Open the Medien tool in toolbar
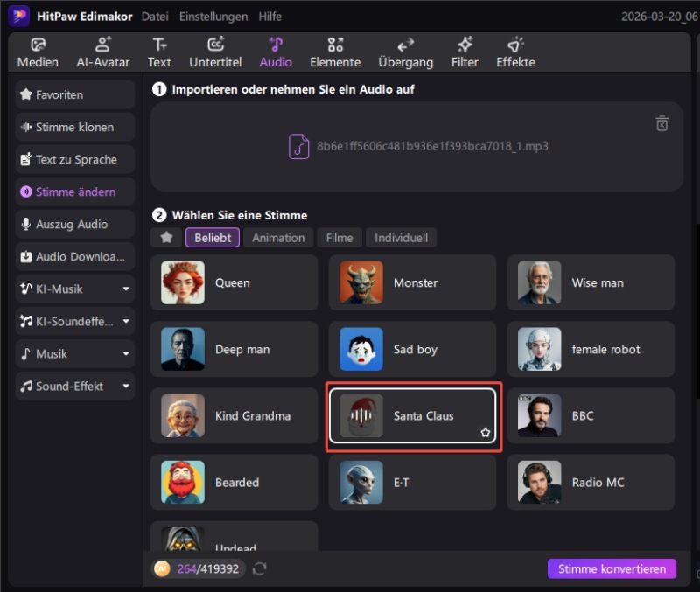 (38, 52)
